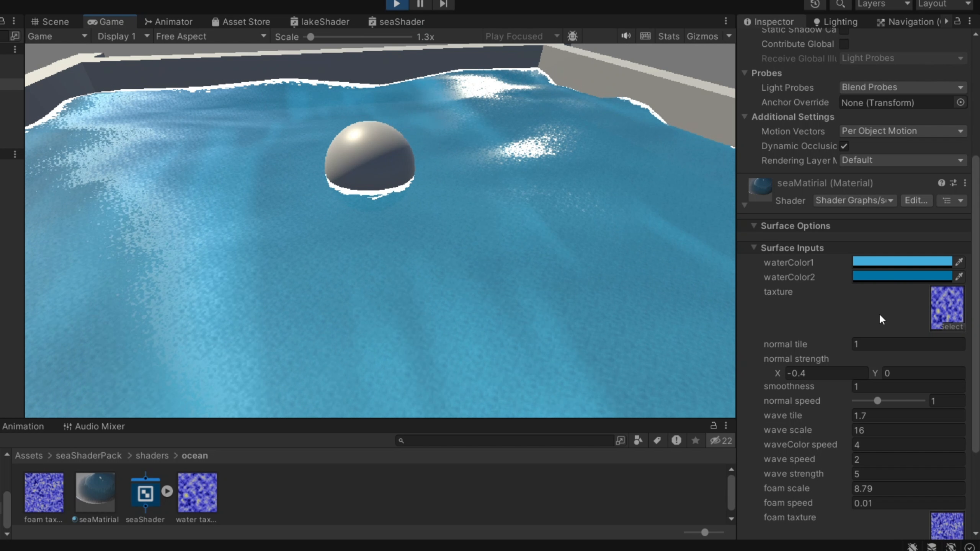Open the seaMatirial help icon

[942, 183]
